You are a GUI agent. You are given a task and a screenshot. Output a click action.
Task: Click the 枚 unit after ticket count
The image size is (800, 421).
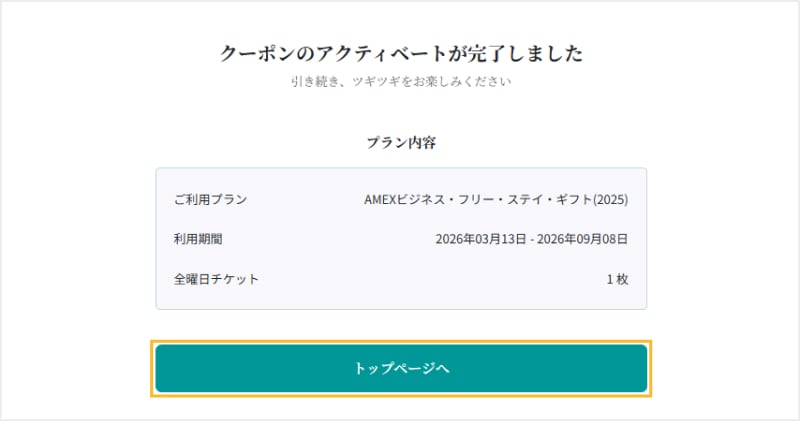[622, 279]
